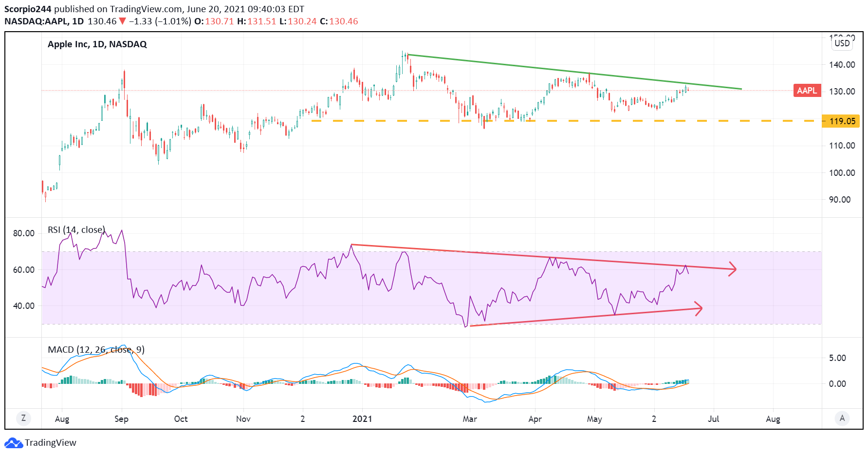Click the 60.00 RSI axis label
The image size is (868, 456).
[24, 270]
